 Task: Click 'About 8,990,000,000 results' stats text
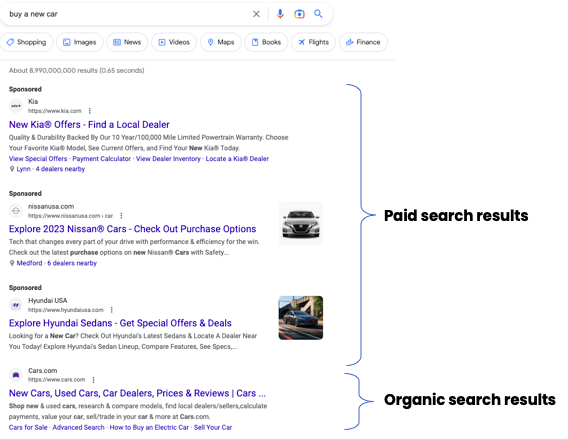76,70
